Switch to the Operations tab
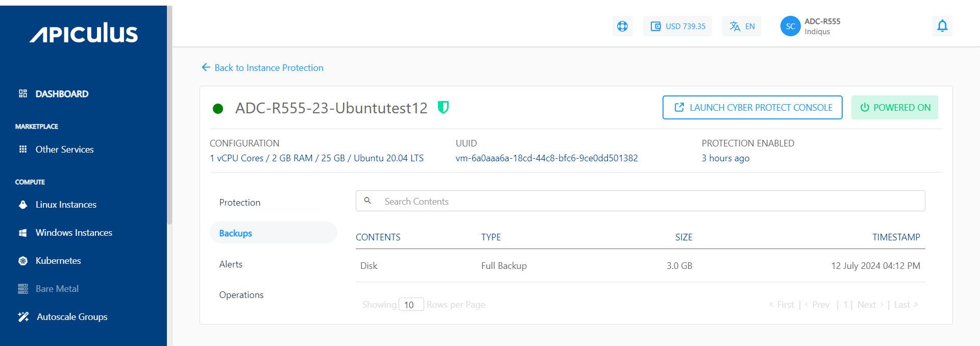980x346 pixels. [x=241, y=295]
